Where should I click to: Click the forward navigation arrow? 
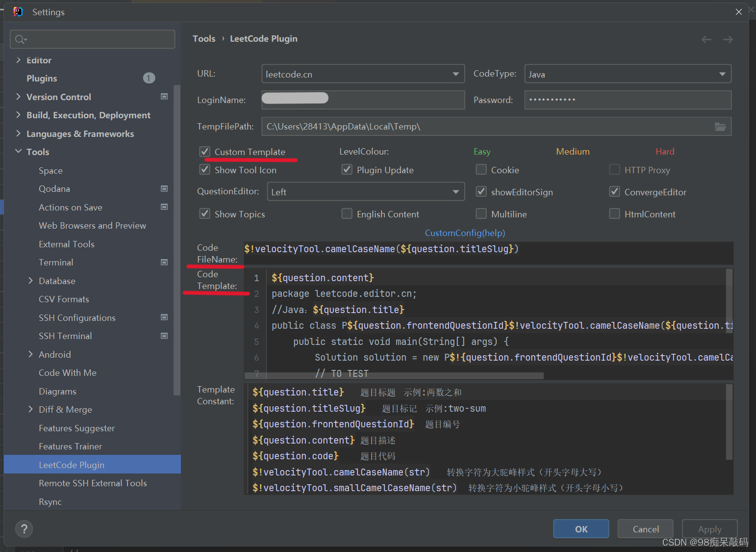pos(728,39)
